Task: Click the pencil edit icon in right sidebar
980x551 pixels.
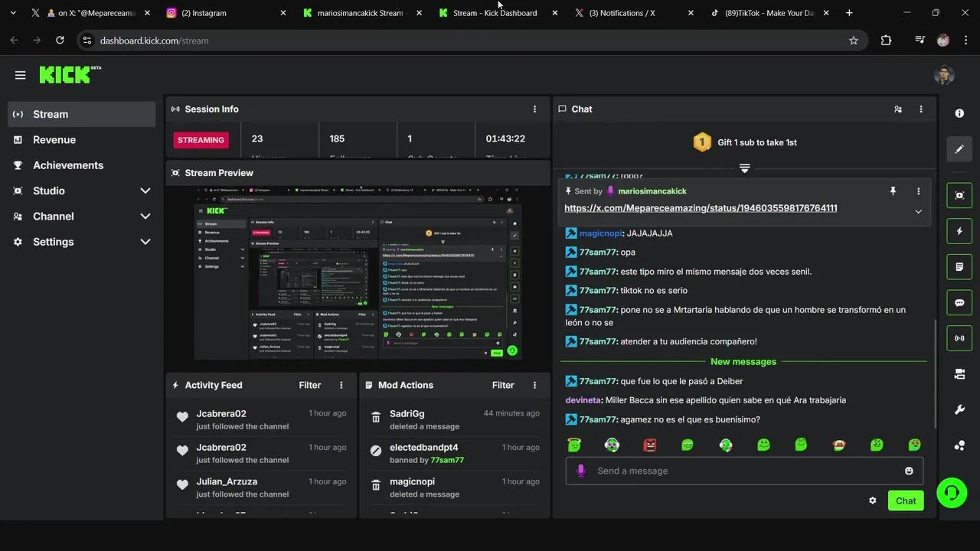Action: pos(959,149)
